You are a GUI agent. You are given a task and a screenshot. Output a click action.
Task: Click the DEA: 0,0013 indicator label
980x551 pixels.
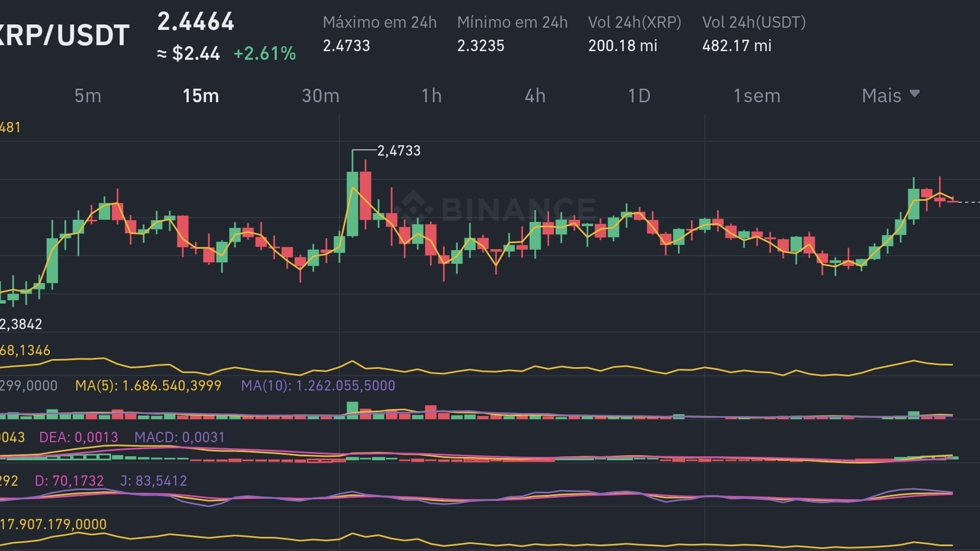pos(79,437)
